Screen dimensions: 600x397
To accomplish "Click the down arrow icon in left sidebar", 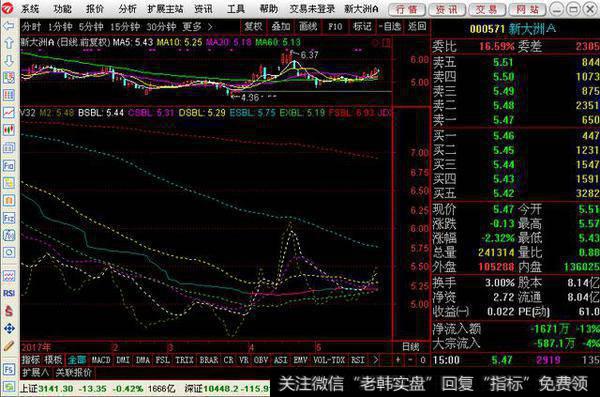I will pos(8,60).
